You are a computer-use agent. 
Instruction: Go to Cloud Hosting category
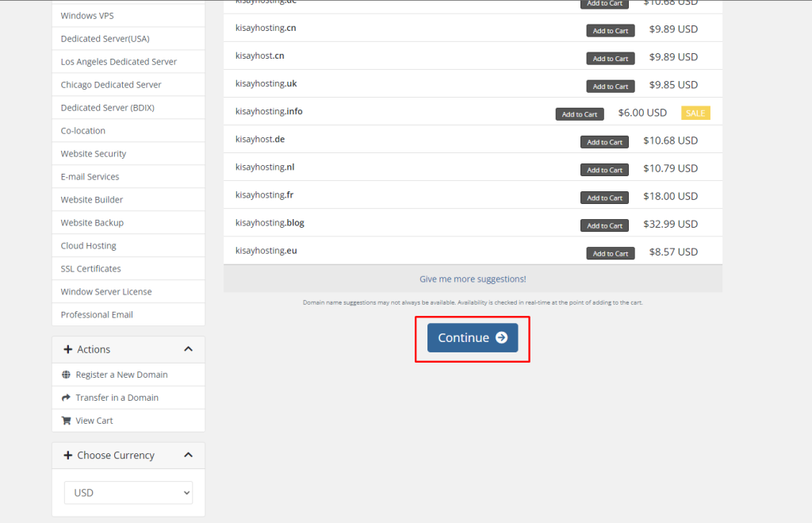89,246
